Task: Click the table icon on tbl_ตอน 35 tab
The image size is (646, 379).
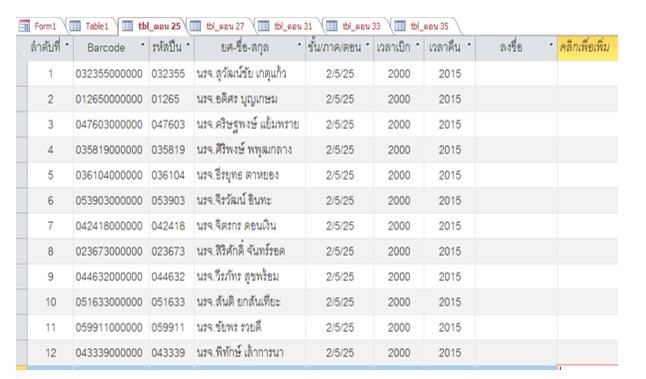Action: (x=400, y=26)
